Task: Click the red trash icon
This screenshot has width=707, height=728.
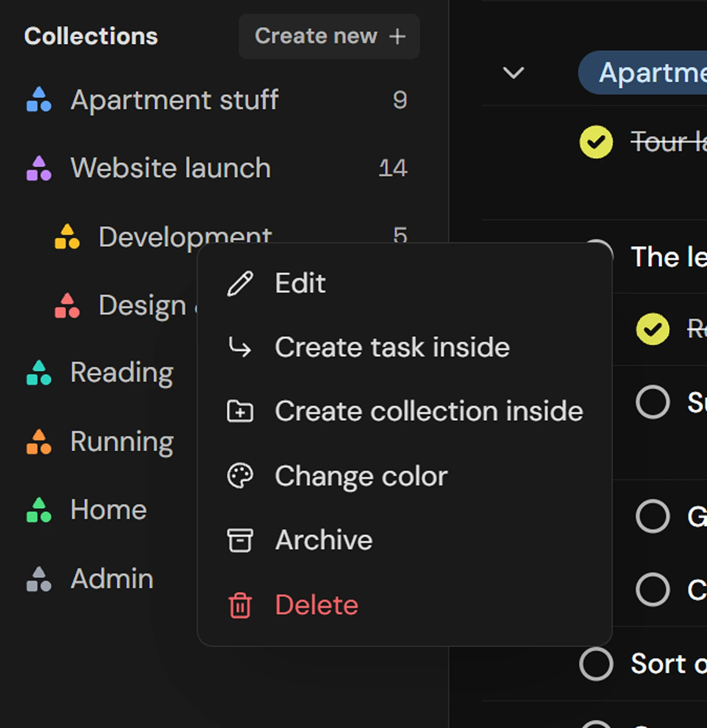Action: (240, 605)
